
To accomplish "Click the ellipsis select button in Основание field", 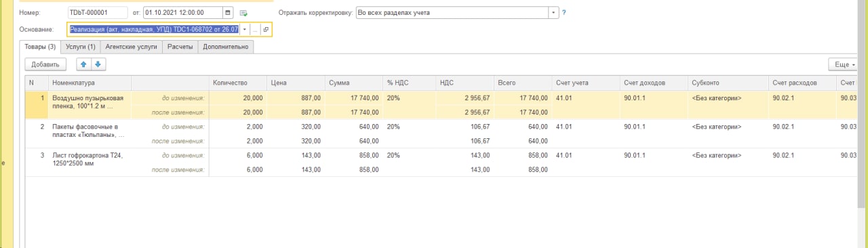I will click(255, 30).
